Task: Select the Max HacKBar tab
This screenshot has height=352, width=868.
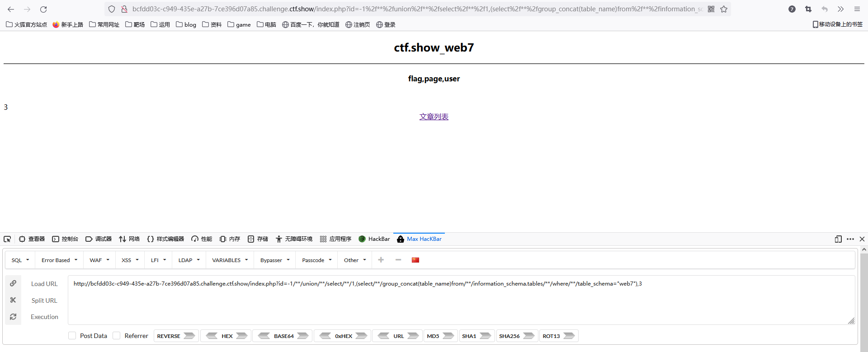Action: coord(419,239)
